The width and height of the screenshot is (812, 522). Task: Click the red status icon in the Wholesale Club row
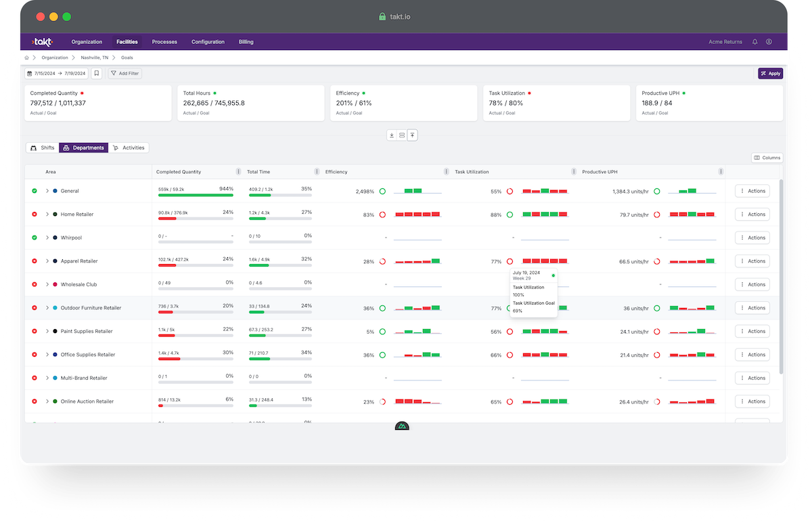(35, 284)
